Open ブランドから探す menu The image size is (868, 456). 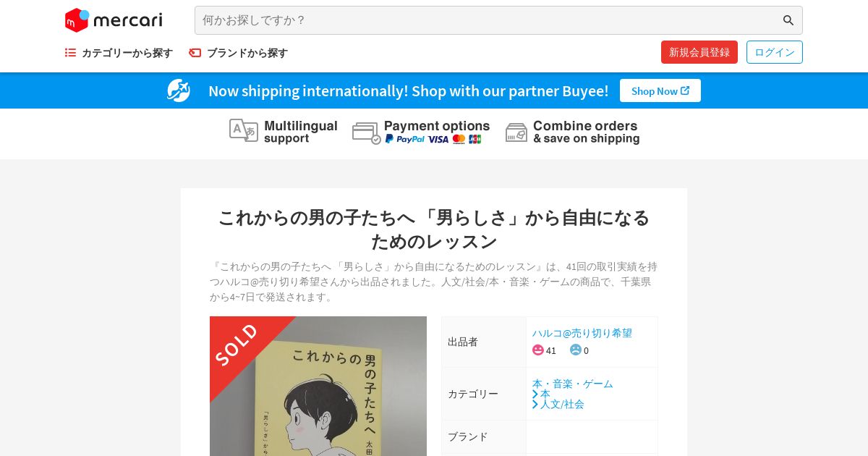pos(247,53)
